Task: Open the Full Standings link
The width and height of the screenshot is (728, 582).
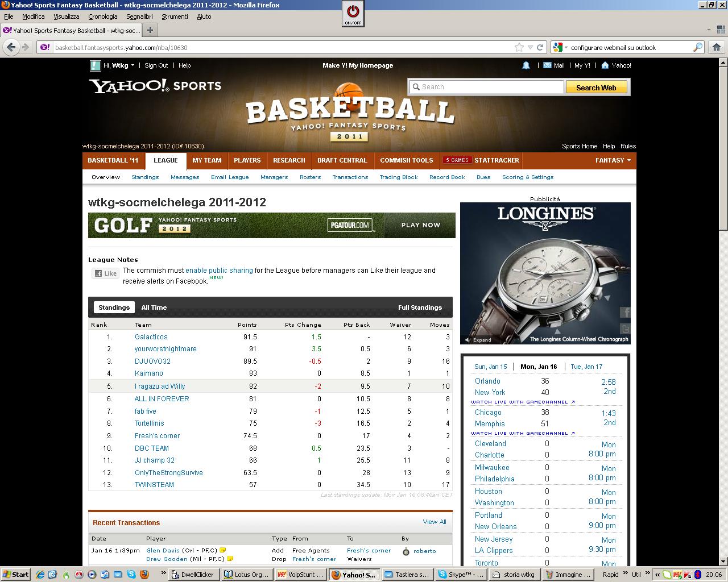Action: [420, 307]
